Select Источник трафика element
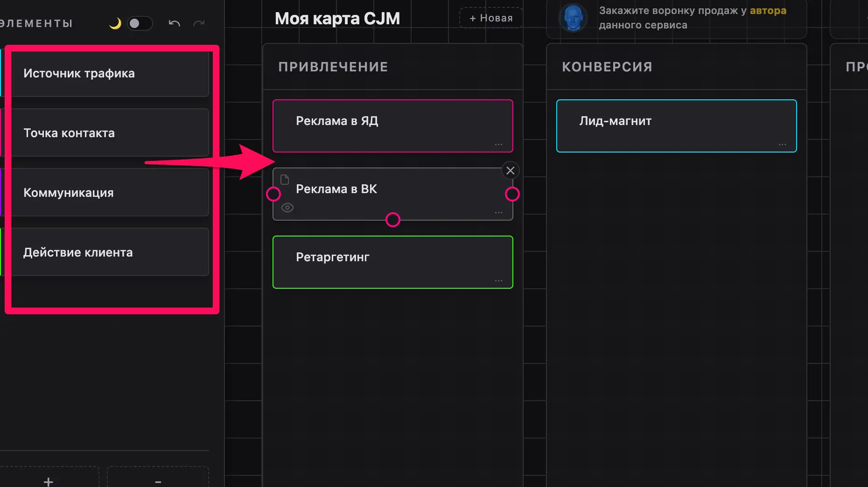The width and height of the screenshot is (868, 487). [x=110, y=73]
